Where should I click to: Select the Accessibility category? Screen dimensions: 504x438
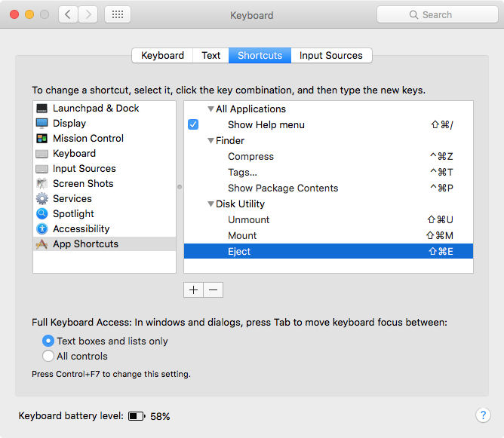(104, 228)
